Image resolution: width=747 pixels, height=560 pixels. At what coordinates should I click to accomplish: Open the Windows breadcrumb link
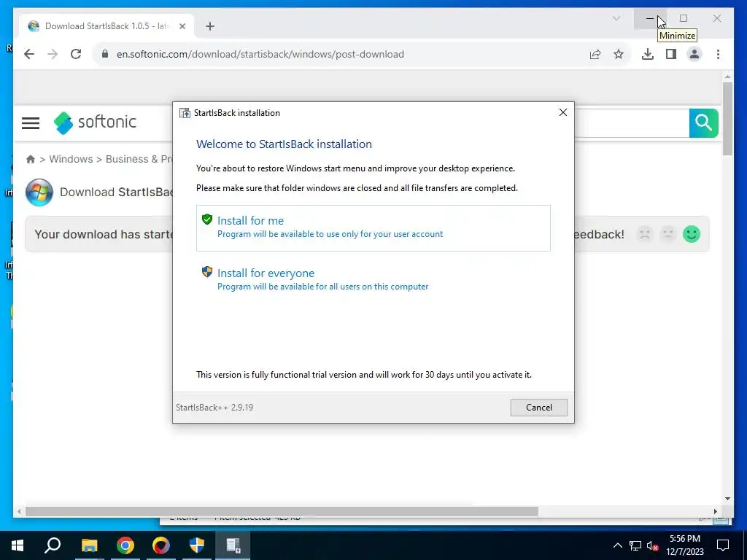pyautogui.click(x=71, y=159)
